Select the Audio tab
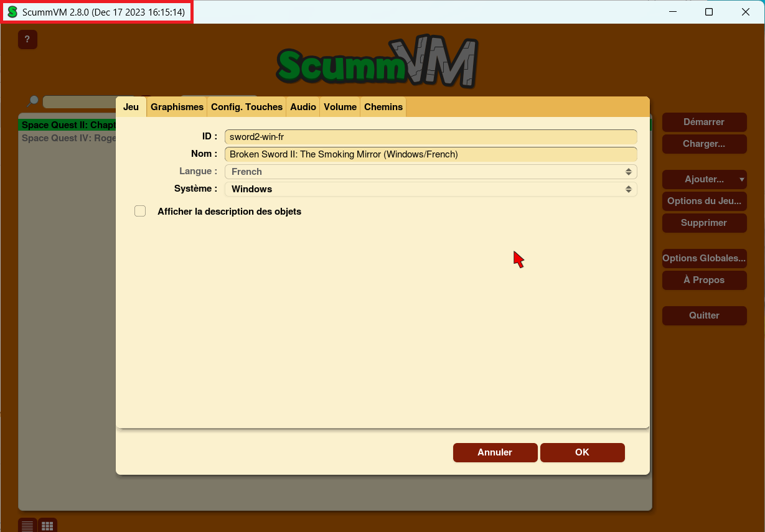The image size is (765, 532). [303, 107]
